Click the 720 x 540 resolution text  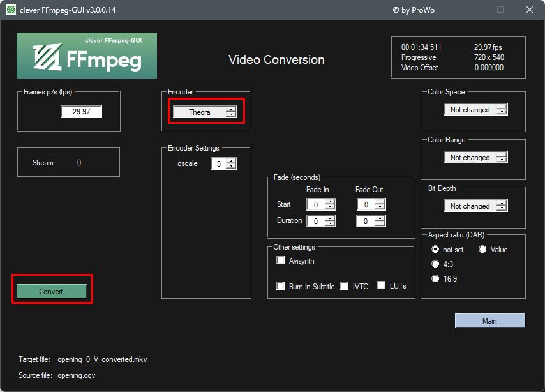point(489,57)
